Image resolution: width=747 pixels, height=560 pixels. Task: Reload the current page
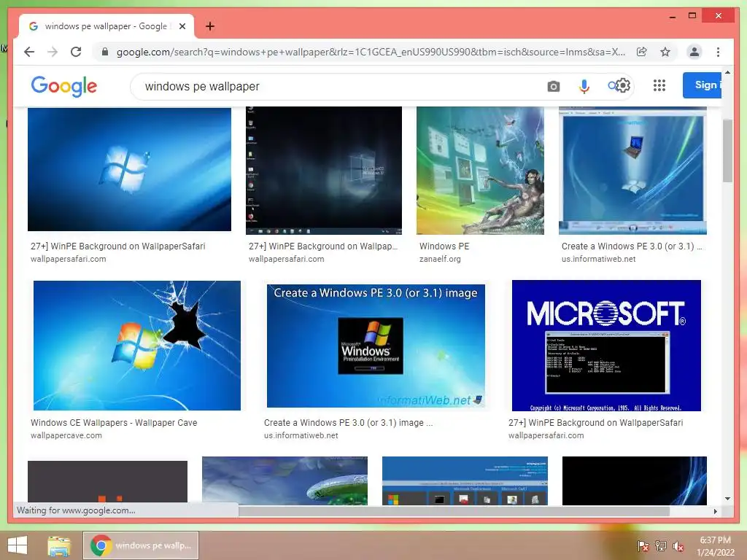76,52
